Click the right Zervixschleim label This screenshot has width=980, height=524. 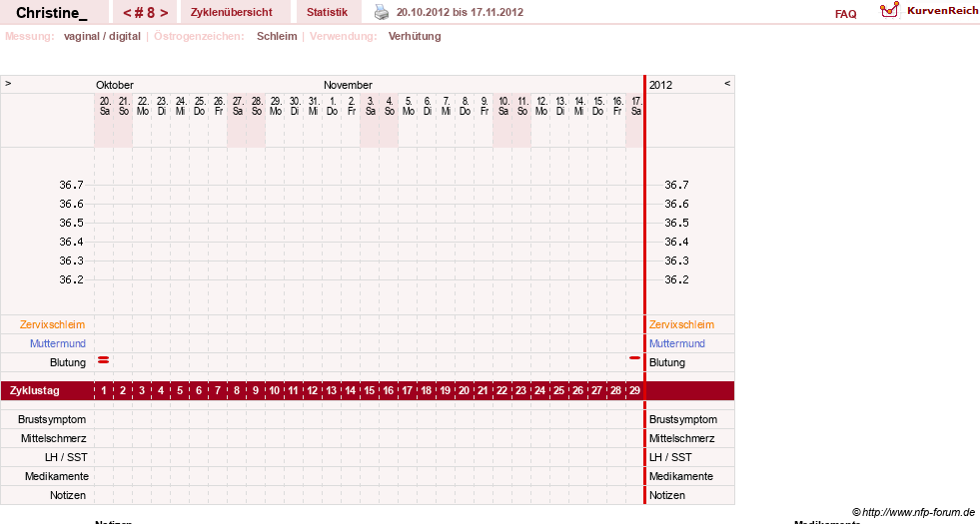click(681, 324)
